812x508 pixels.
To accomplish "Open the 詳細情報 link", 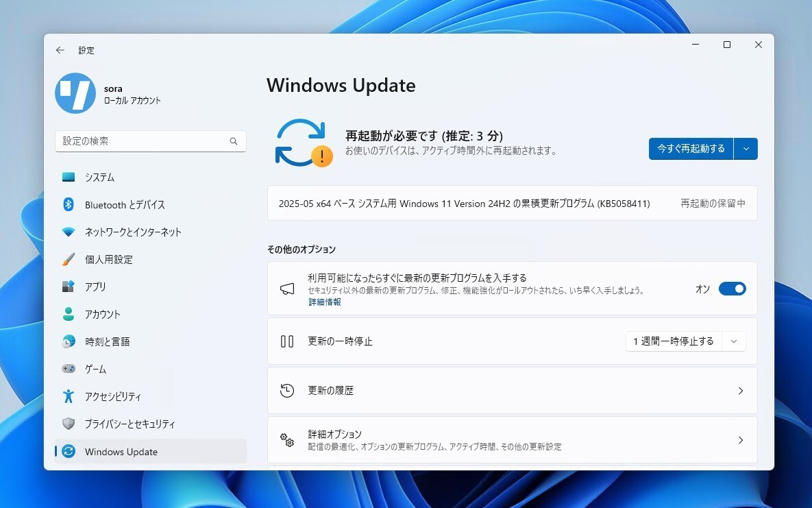I will click(x=325, y=302).
